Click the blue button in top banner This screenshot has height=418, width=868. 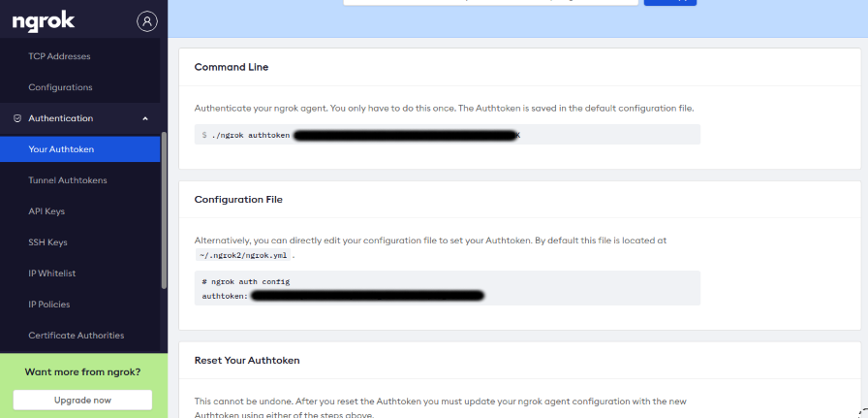coord(669,2)
